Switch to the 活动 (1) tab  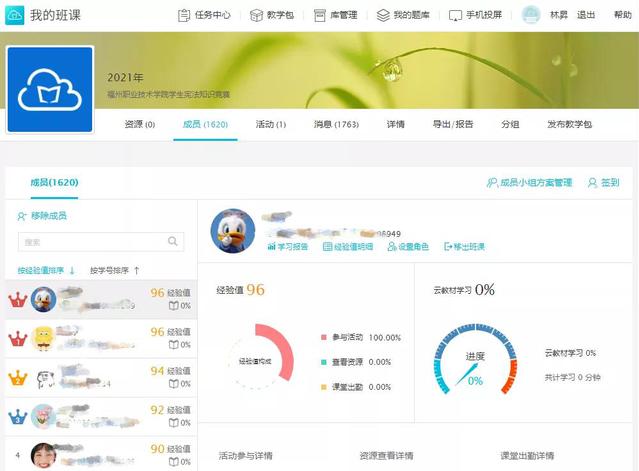[x=270, y=124]
